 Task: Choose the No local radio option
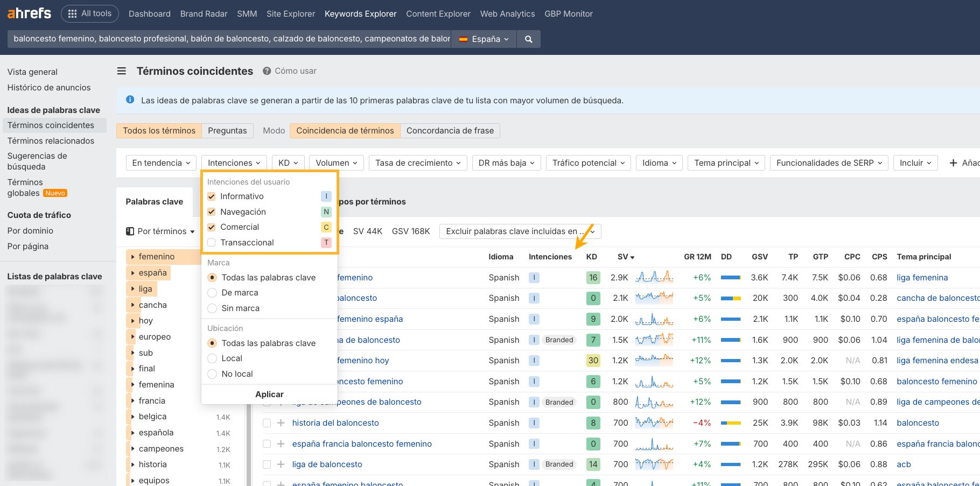click(212, 374)
